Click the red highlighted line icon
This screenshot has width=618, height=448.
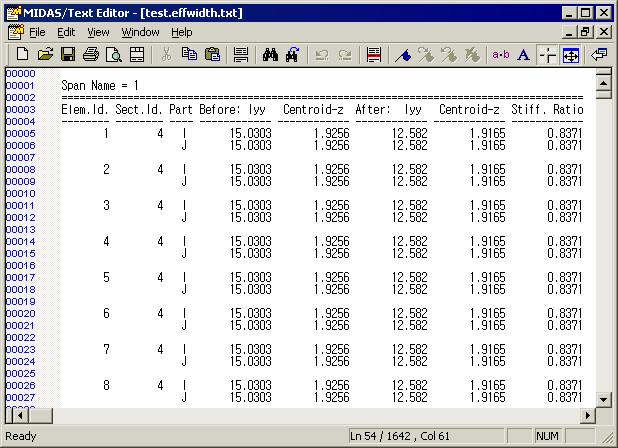[x=374, y=54]
